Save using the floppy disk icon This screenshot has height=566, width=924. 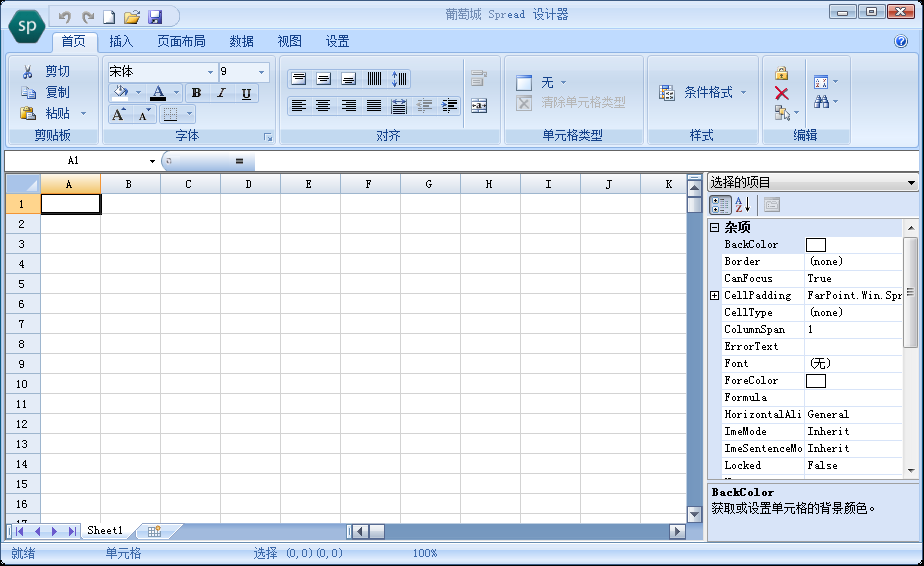click(155, 17)
